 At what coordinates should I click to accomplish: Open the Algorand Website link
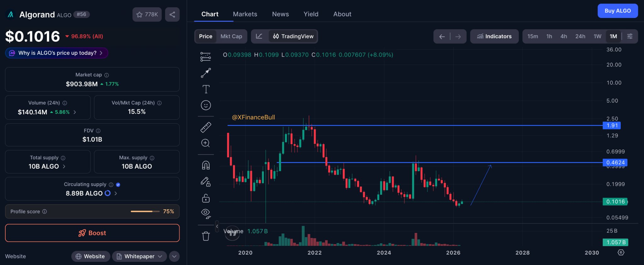pos(91,257)
